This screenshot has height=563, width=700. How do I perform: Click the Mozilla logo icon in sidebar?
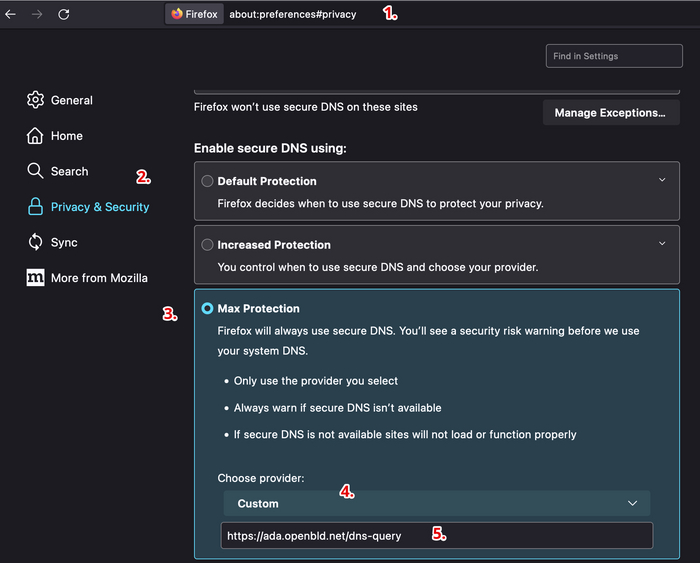click(35, 278)
